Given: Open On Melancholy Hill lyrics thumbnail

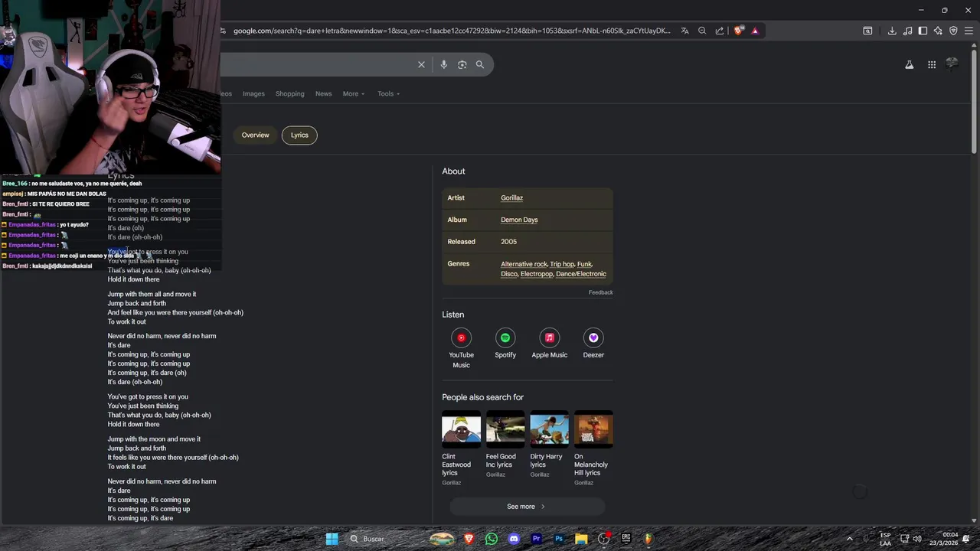Looking at the screenshot, I should 593,429.
